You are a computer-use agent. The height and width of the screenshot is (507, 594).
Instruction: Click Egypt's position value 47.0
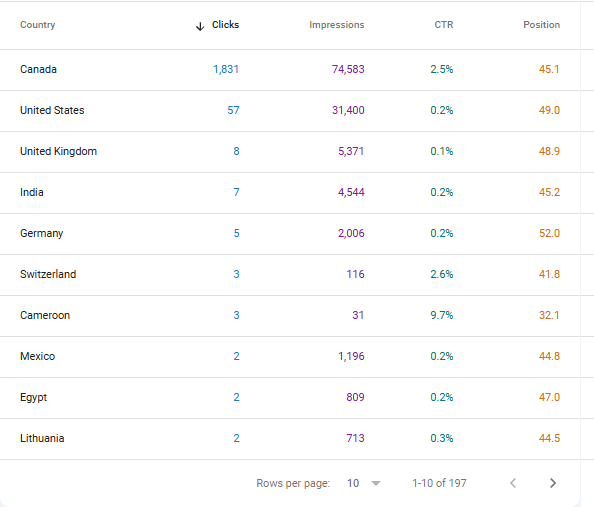point(549,397)
